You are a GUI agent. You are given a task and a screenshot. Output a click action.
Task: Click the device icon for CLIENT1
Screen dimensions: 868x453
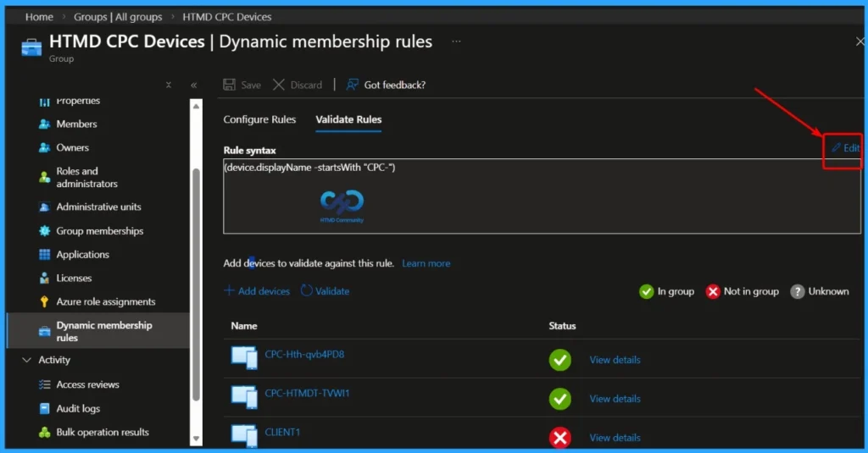tap(244, 435)
